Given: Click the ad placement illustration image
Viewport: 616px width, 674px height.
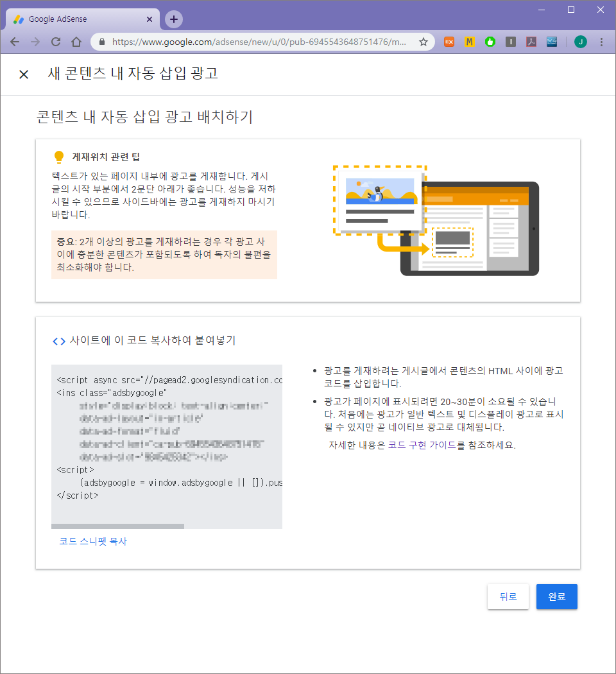Looking at the screenshot, I should (x=436, y=220).
